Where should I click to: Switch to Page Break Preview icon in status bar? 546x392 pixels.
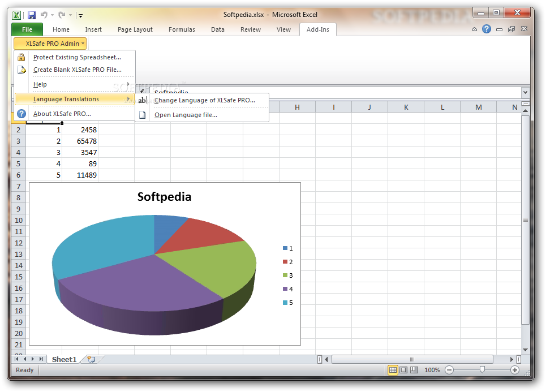(414, 370)
